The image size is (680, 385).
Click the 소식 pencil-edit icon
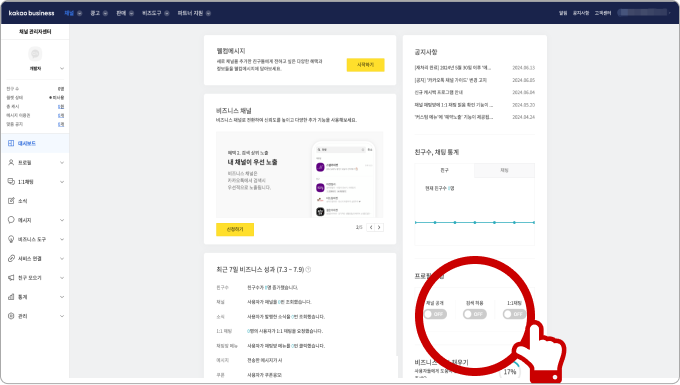pos(11,201)
